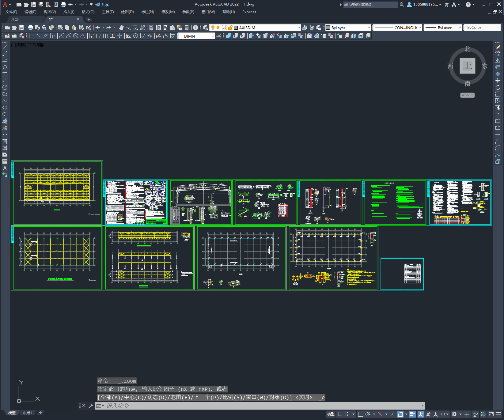The width and height of the screenshot is (504, 420).
Task: Select the Multiline Text A tool
Action: [x=5, y=168]
